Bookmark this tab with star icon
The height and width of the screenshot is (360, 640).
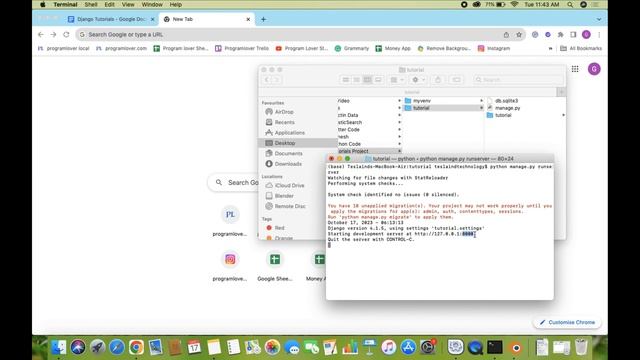(519, 35)
